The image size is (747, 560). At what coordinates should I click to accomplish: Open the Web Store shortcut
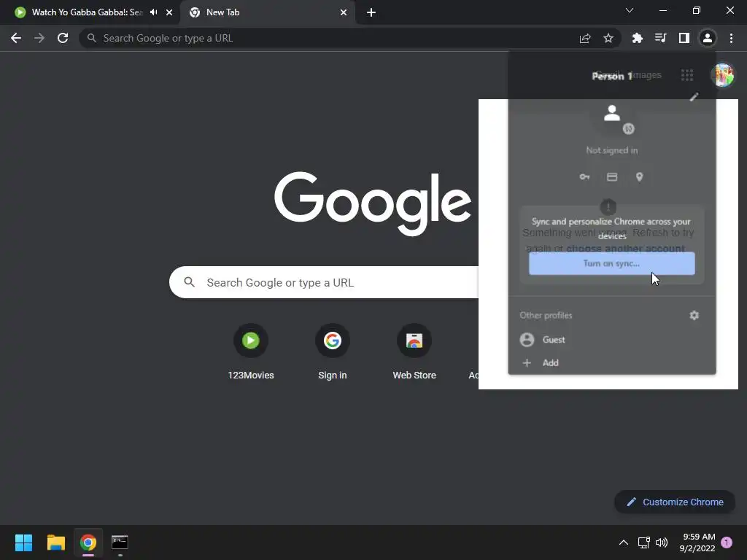pos(414,351)
